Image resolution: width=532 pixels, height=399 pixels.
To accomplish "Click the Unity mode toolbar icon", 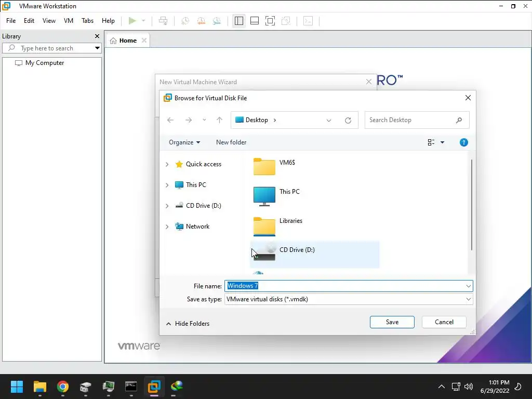I will [286, 21].
